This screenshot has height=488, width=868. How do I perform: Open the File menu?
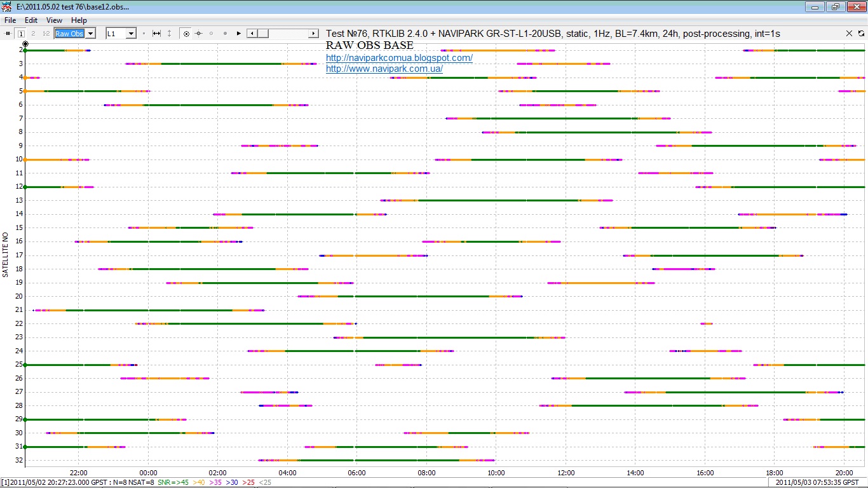[10, 20]
